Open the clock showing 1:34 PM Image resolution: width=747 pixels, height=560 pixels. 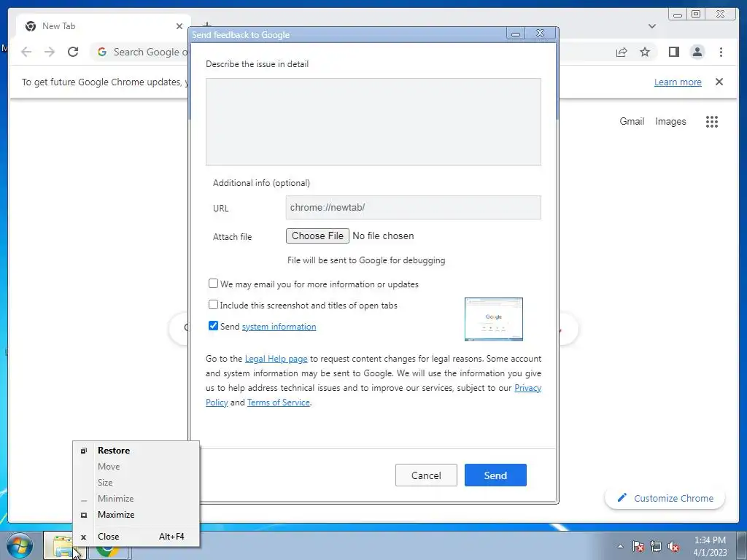(710, 546)
